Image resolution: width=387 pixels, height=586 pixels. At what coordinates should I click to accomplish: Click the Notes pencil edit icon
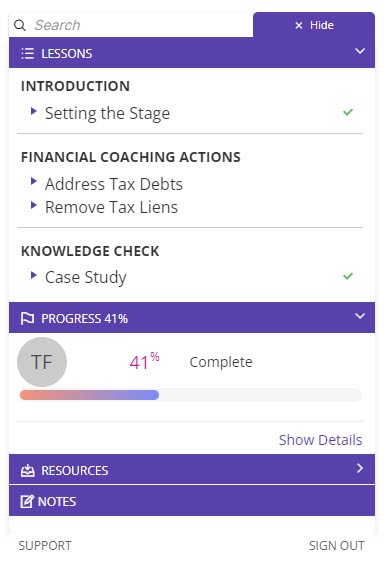point(27,502)
